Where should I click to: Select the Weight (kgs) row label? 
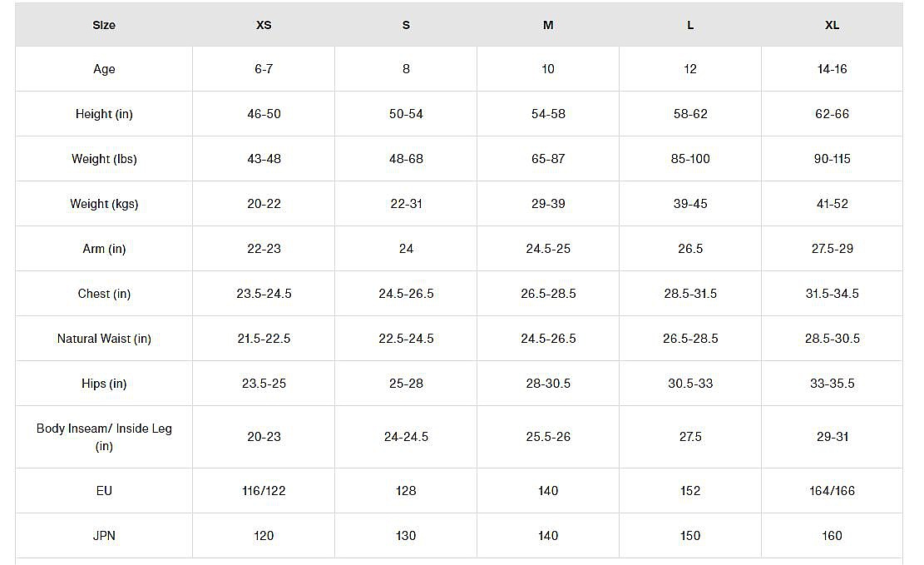pyautogui.click(x=104, y=204)
